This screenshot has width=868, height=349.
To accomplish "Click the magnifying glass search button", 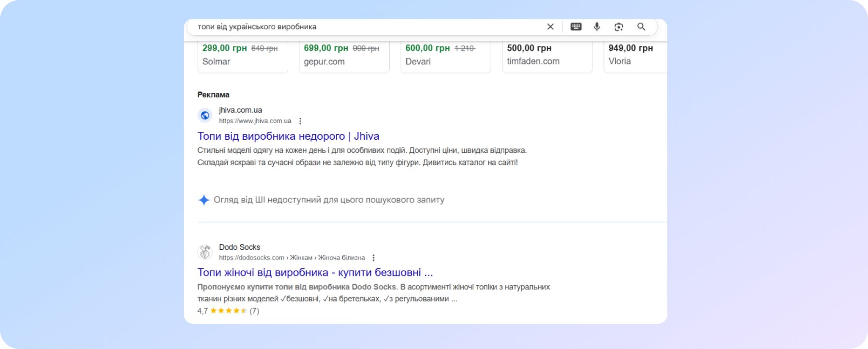I will 641,27.
